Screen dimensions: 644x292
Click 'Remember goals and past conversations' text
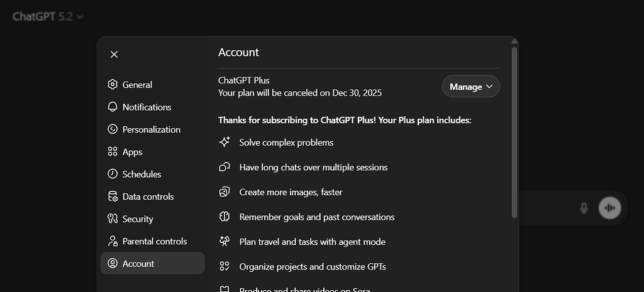pyautogui.click(x=317, y=217)
